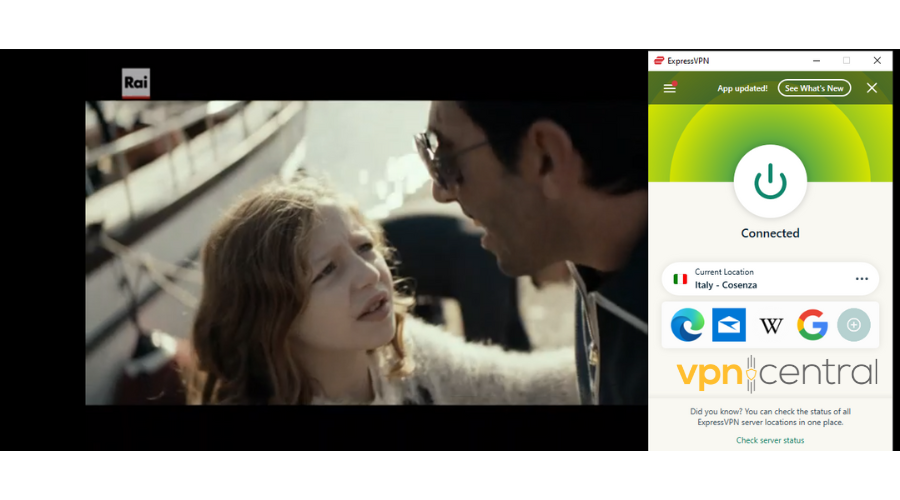Minimize the ExpressVPN window
Screen dimensions: 900x500
pyautogui.click(x=815, y=60)
